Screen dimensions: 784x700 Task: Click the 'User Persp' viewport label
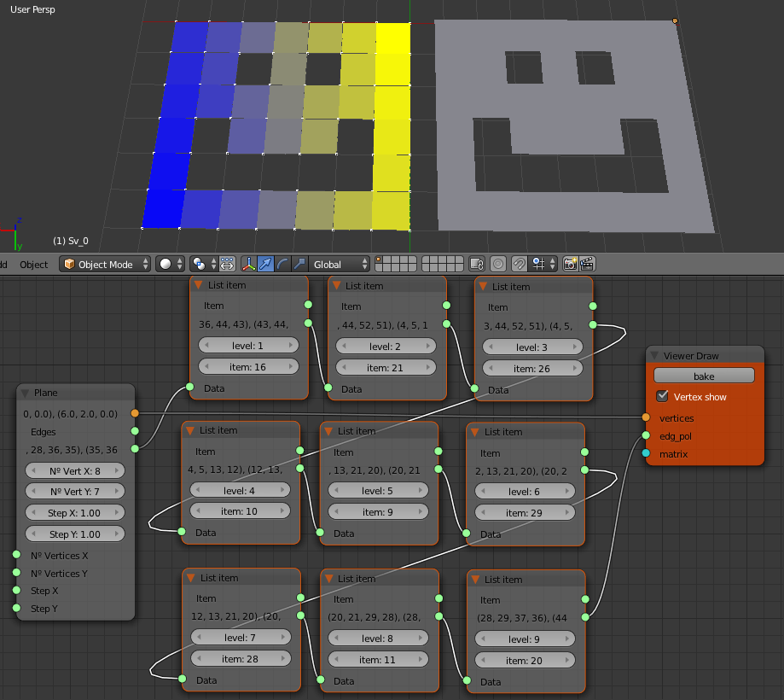(x=32, y=9)
